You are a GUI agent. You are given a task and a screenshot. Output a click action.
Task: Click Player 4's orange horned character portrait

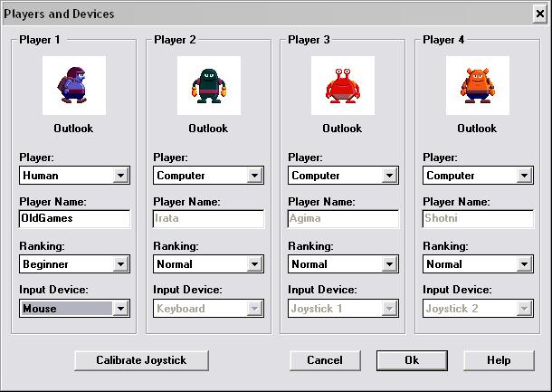tap(478, 85)
